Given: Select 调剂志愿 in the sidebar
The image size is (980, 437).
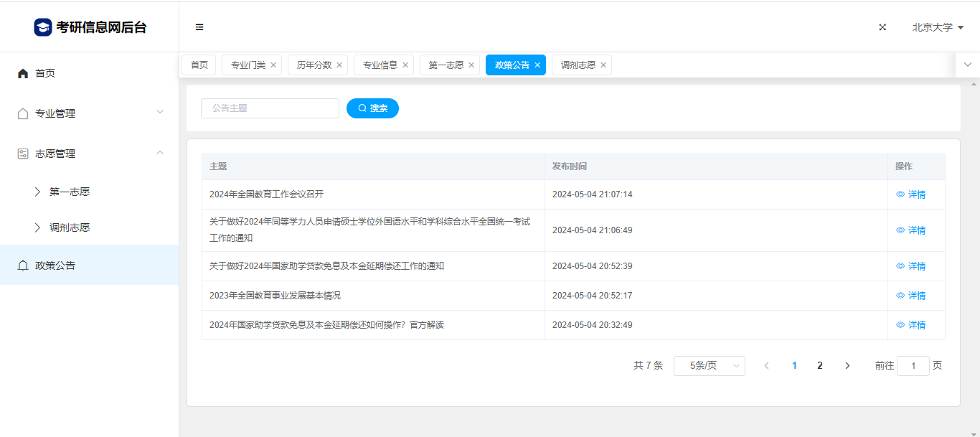Looking at the screenshot, I should point(70,227).
